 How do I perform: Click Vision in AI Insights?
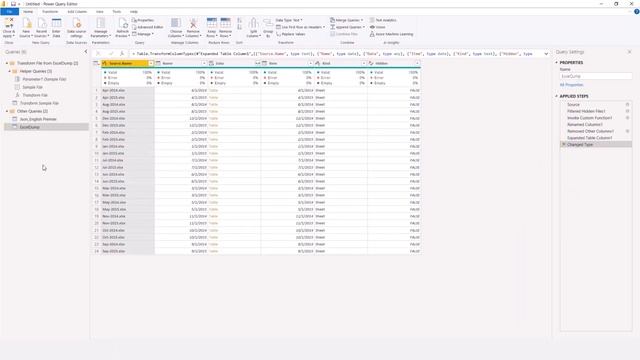coord(378,27)
